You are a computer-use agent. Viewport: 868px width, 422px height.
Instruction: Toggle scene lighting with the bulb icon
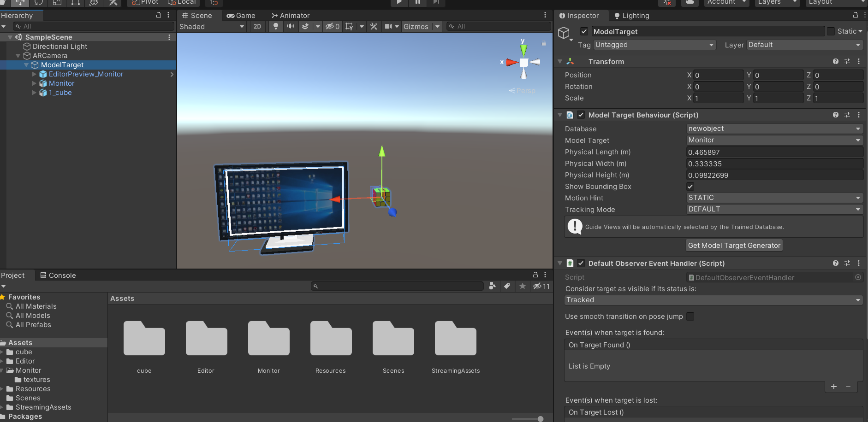(x=275, y=26)
